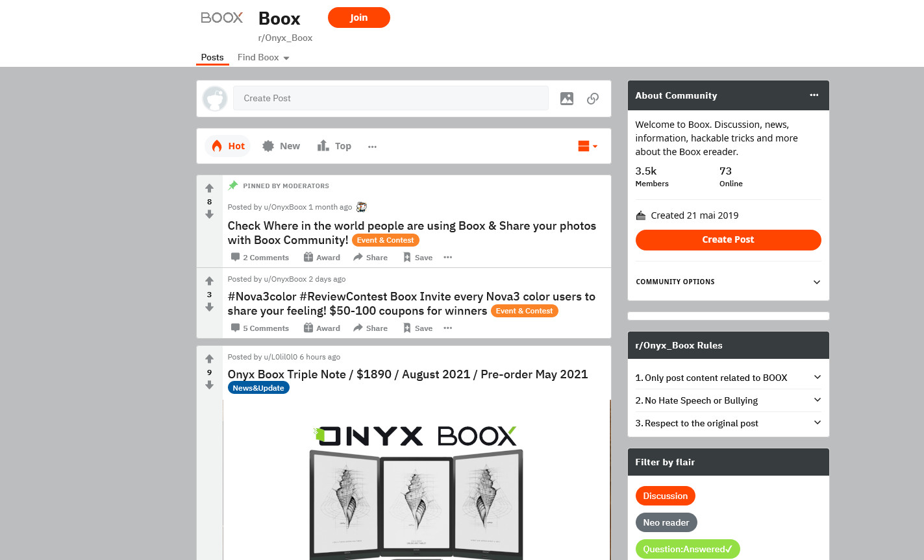Screen dimensions: 924x560
Task: Open About Community three-dot menu
Action: [x=814, y=95]
